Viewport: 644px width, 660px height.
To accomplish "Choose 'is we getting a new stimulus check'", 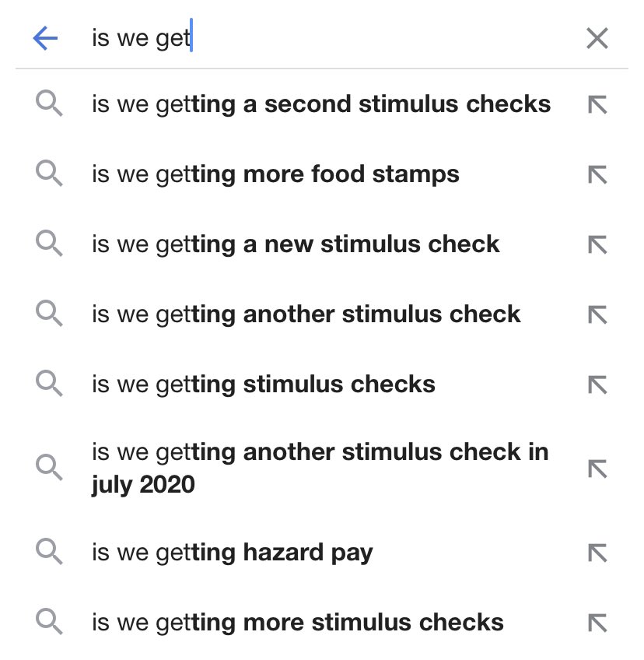I will pyautogui.click(x=296, y=244).
